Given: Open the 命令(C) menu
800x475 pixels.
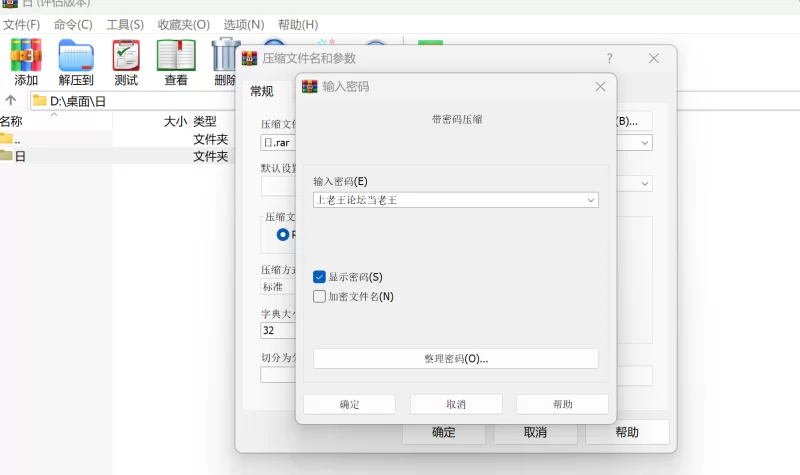Looking at the screenshot, I should tap(73, 24).
